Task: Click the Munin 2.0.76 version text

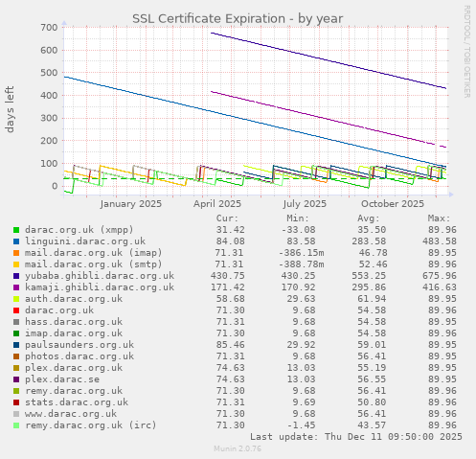Action: [x=238, y=448]
